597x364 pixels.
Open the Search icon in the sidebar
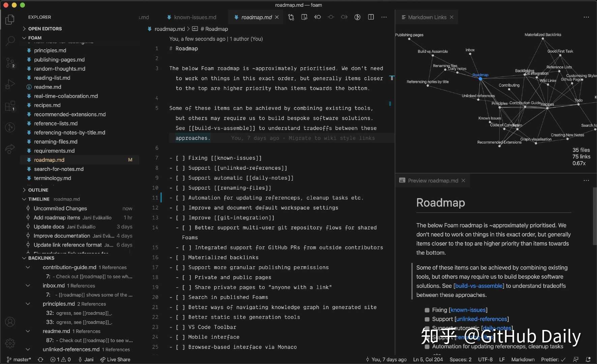point(10,40)
